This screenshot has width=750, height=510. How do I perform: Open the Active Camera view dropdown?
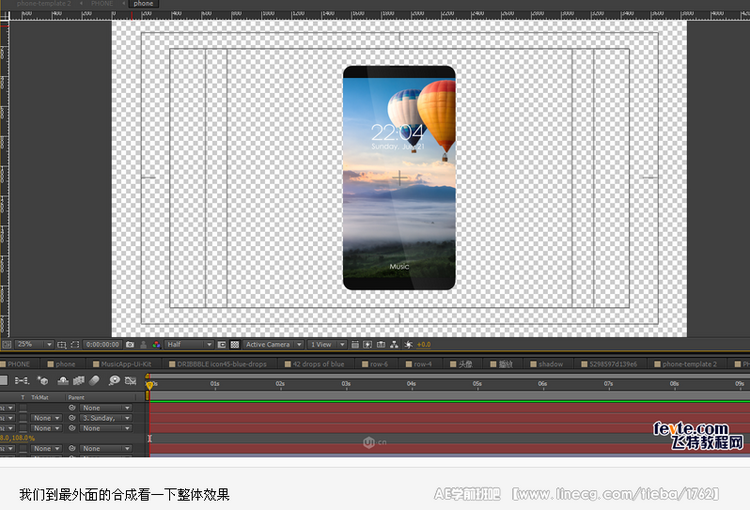[274, 344]
